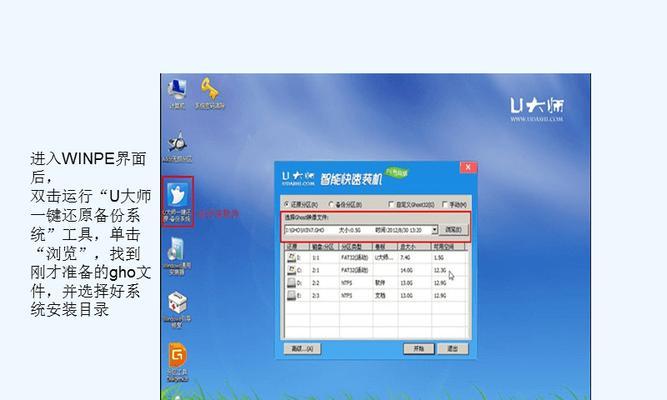This screenshot has width=667, height=400.
Task: Click drive D: icon in partition list
Action: pos(291,283)
